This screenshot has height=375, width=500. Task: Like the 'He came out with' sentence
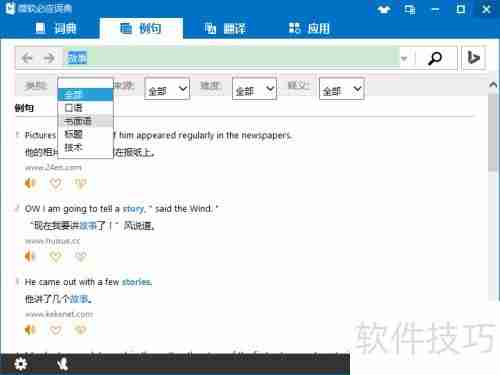click(55, 330)
